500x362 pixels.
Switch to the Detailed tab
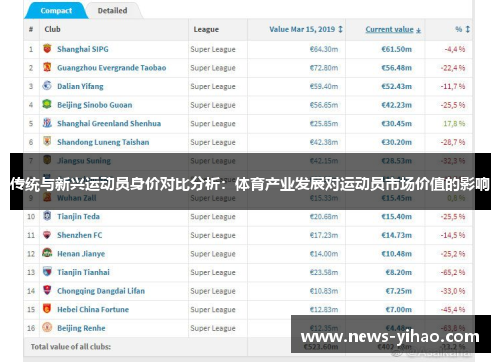point(112,11)
